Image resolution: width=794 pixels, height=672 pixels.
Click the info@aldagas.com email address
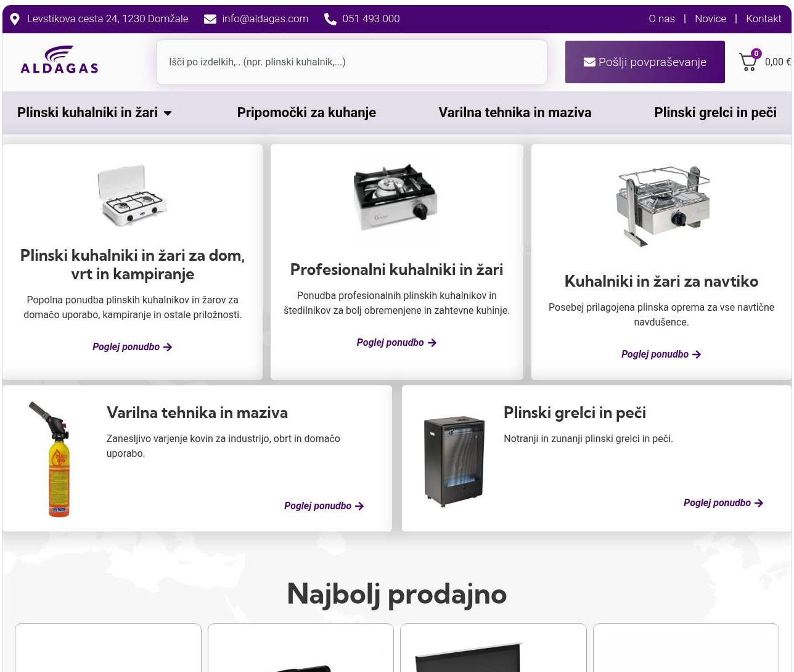point(265,19)
